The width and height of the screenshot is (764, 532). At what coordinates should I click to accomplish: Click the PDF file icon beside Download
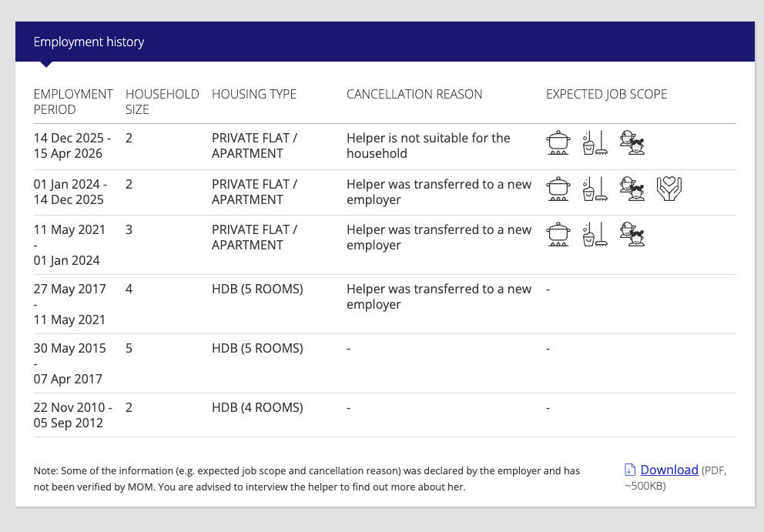point(630,470)
